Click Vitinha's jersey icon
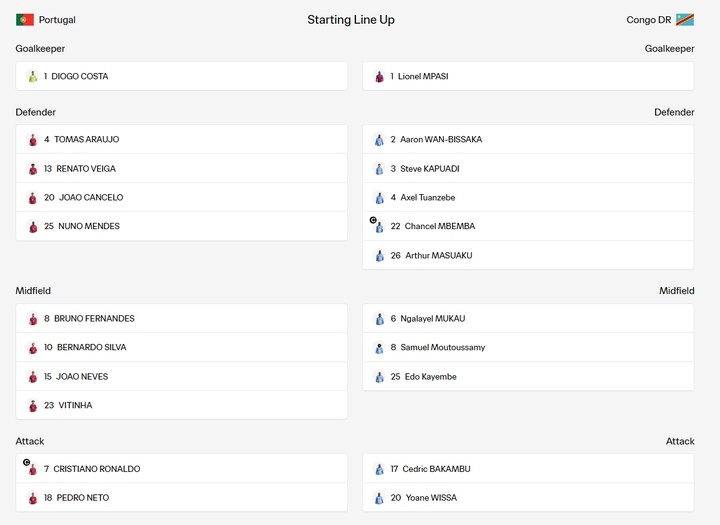Image resolution: width=720 pixels, height=525 pixels. point(33,406)
